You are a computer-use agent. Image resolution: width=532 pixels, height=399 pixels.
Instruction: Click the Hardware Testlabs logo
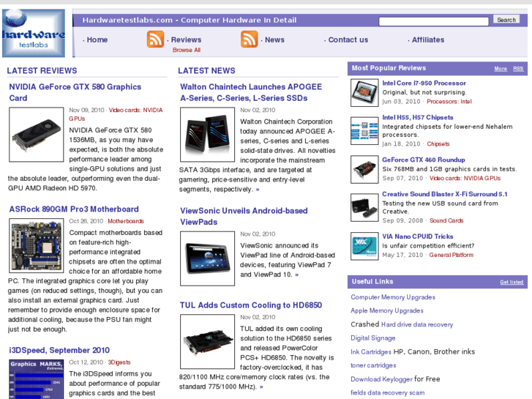(34, 33)
